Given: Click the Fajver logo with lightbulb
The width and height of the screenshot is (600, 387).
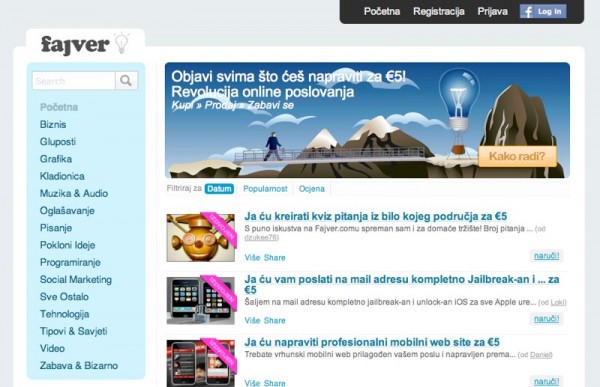Looking at the screenshot, I should click(85, 44).
